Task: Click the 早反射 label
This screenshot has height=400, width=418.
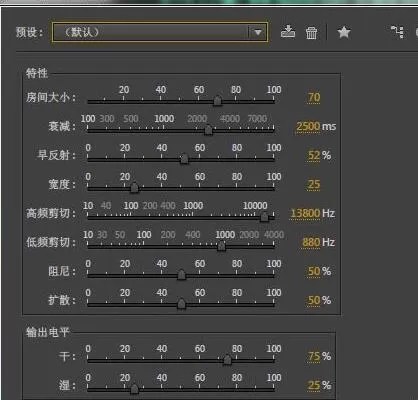Action: [x=56, y=155]
